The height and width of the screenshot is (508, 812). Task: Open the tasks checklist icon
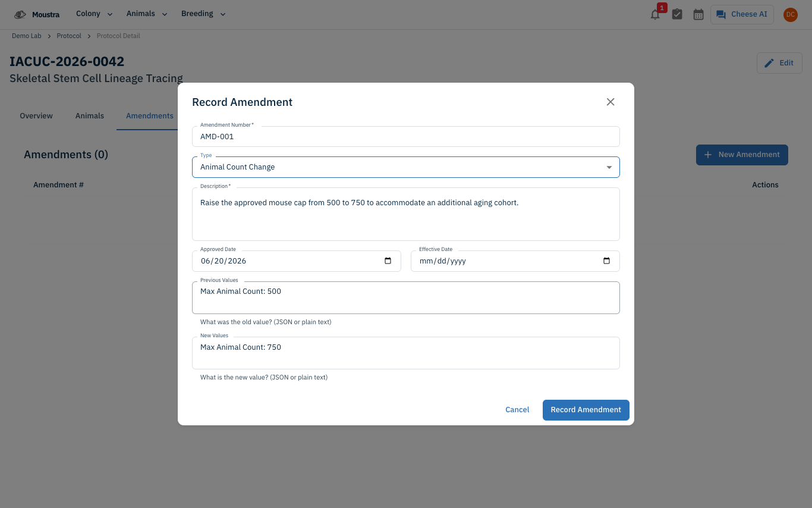[x=677, y=14]
